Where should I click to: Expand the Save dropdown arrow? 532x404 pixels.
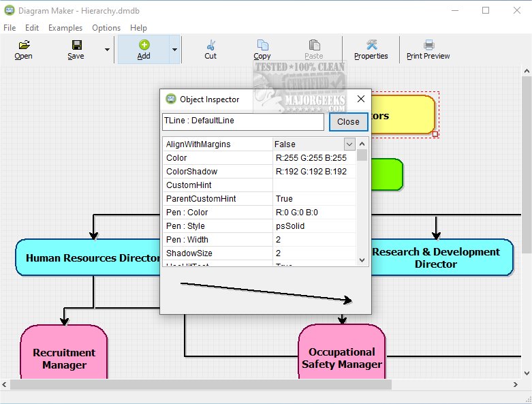coord(107,50)
